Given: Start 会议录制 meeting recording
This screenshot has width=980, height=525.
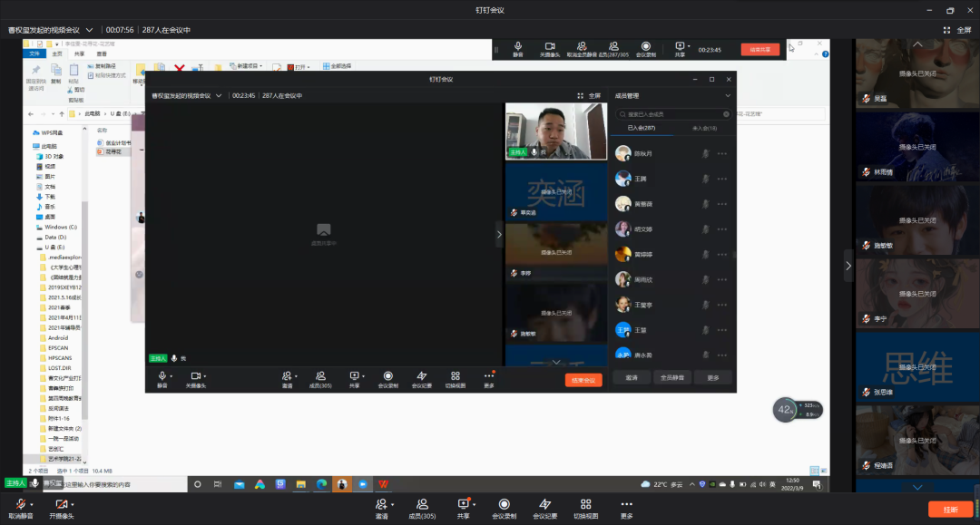Looking at the screenshot, I should (504, 507).
